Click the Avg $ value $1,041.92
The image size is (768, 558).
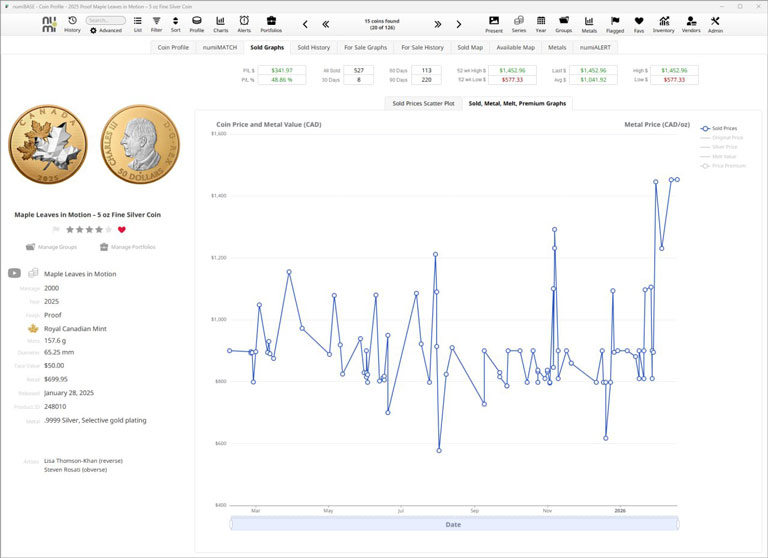click(x=593, y=80)
